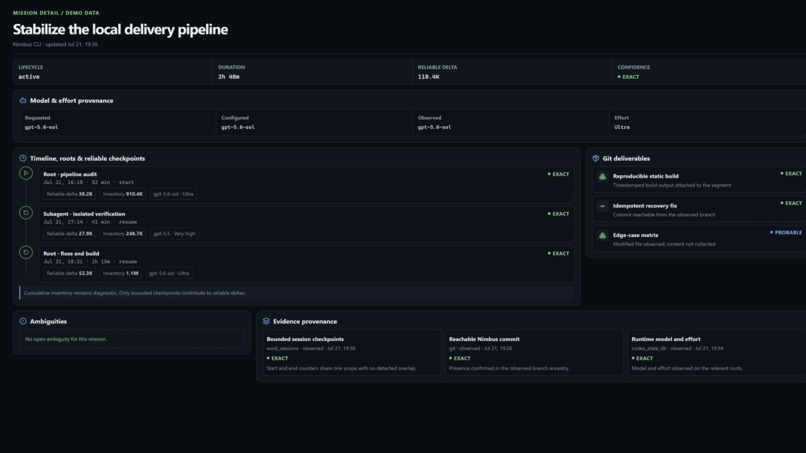
Task: Click the EXACT badge on Root fixes and build
Action: [558, 253]
